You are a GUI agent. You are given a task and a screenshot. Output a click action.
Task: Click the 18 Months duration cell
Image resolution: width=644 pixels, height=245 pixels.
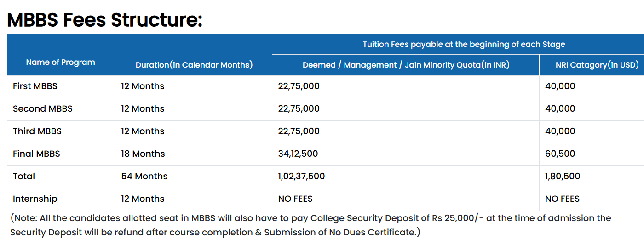143,154
